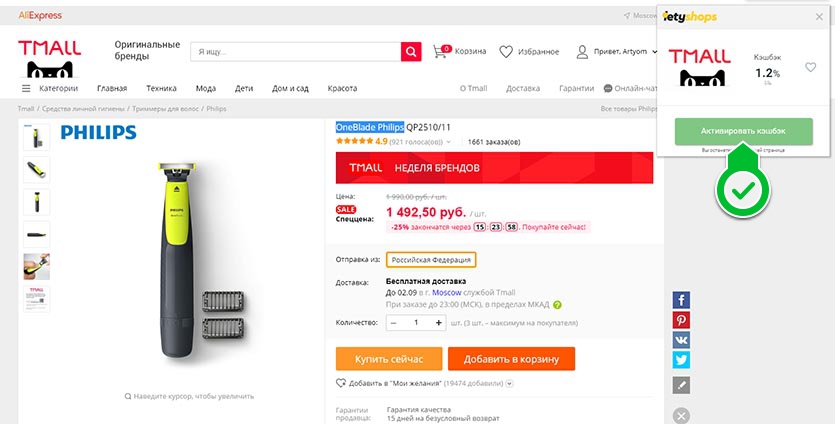The width and height of the screenshot is (835, 424).
Task: Share on VK
Action: coord(681,340)
